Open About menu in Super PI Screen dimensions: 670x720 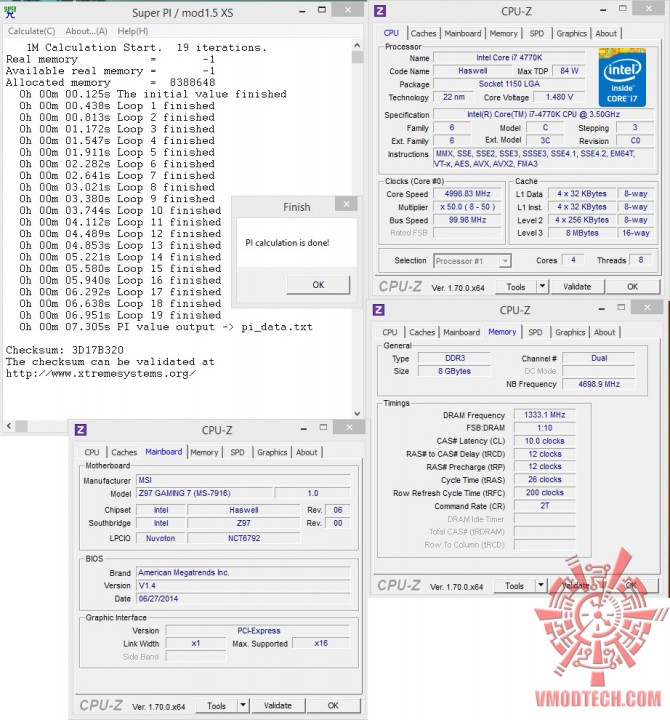coord(86,31)
